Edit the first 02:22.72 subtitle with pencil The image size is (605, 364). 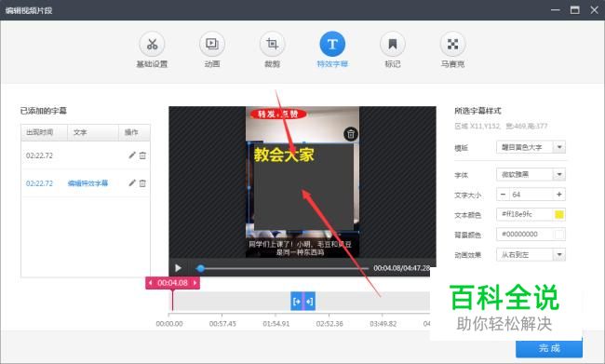[x=132, y=155]
